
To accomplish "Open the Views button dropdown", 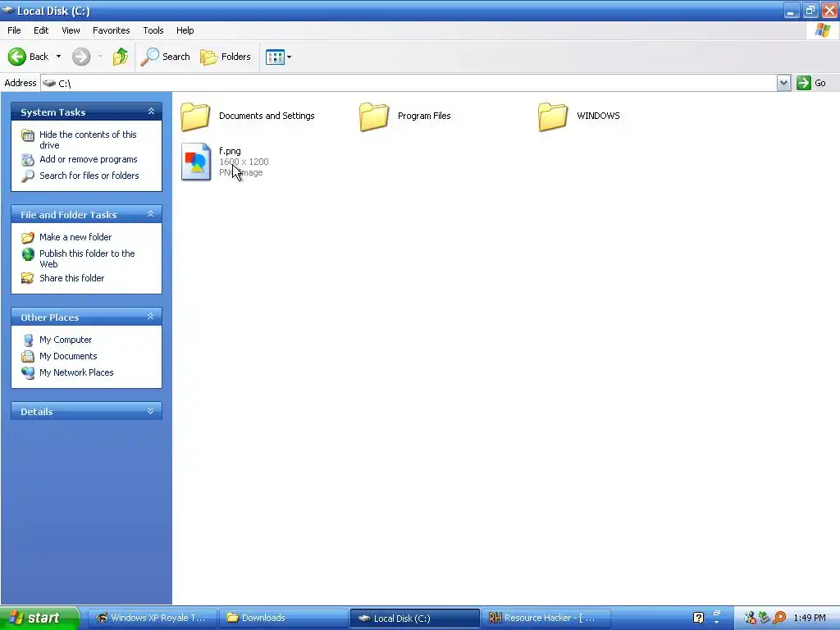I will coord(279,57).
